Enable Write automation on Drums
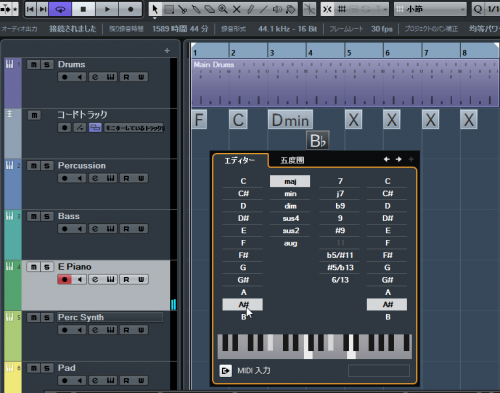This screenshot has height=393, width=500. point(141,77)
